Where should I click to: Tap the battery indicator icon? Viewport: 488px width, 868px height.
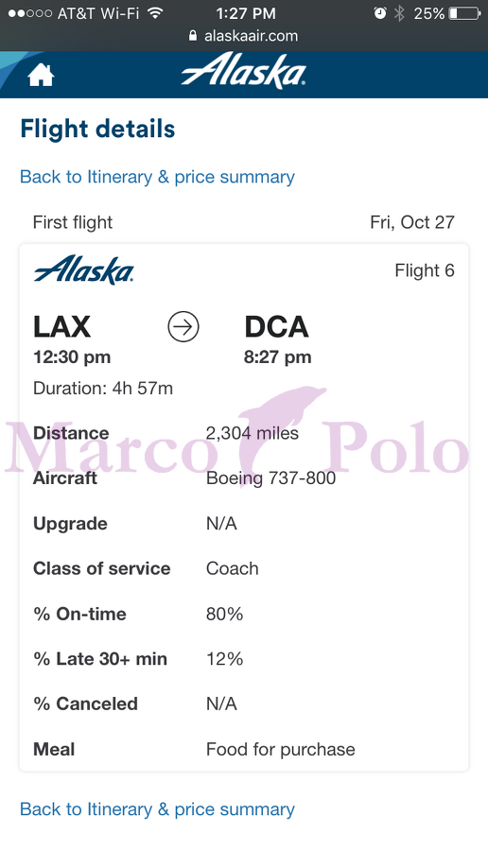click(x=464, y=12)
